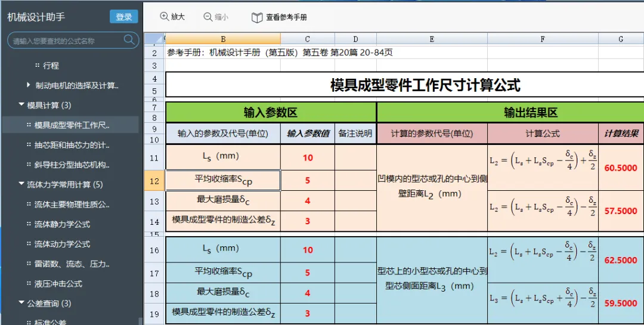
Task: Click 制造公差 value 3 in row 14
Action: point(308,221)
